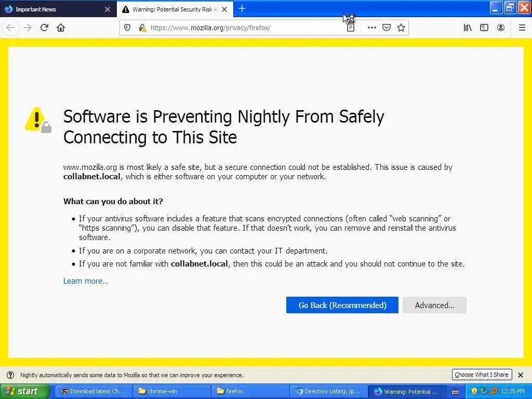This screenshot has height=399, width=532.
Task: Reload the current page
Action: point(45,28)
